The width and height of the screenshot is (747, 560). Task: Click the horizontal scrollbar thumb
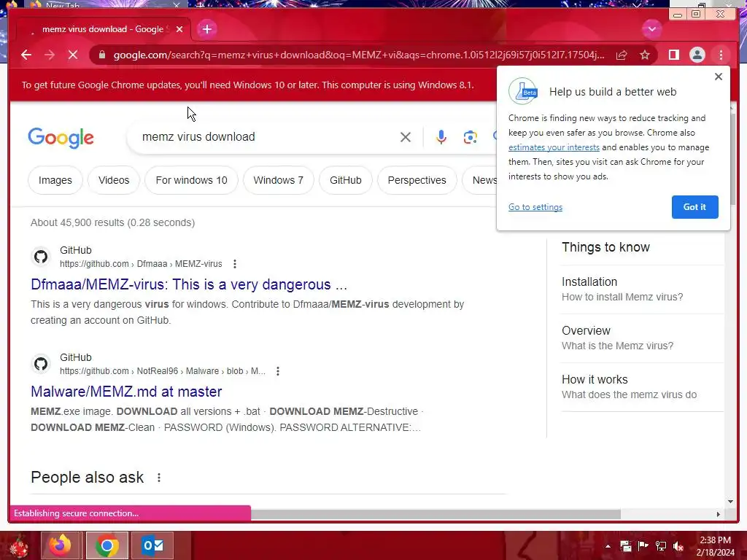coord(436,514)
